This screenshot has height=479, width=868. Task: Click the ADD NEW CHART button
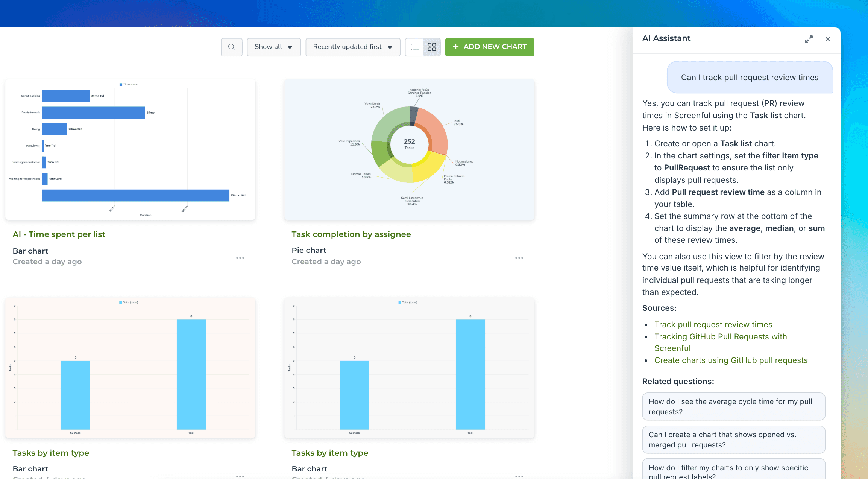(489, 47)
